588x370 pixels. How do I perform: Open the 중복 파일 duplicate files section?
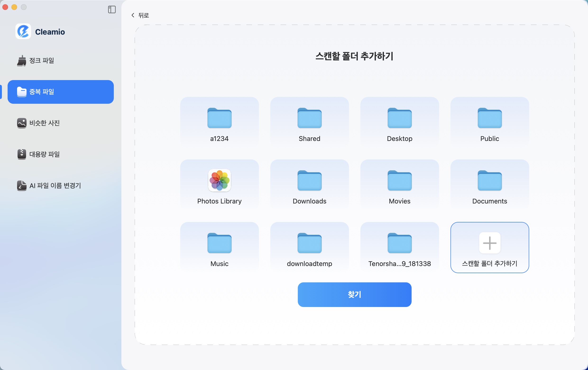coord(60,92)
